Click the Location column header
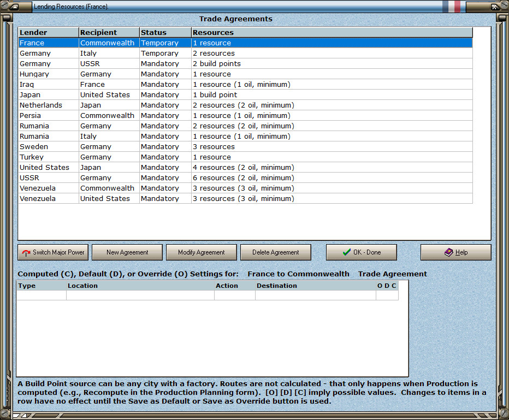Viewport: 509px width, 420px height. [140, 286]
